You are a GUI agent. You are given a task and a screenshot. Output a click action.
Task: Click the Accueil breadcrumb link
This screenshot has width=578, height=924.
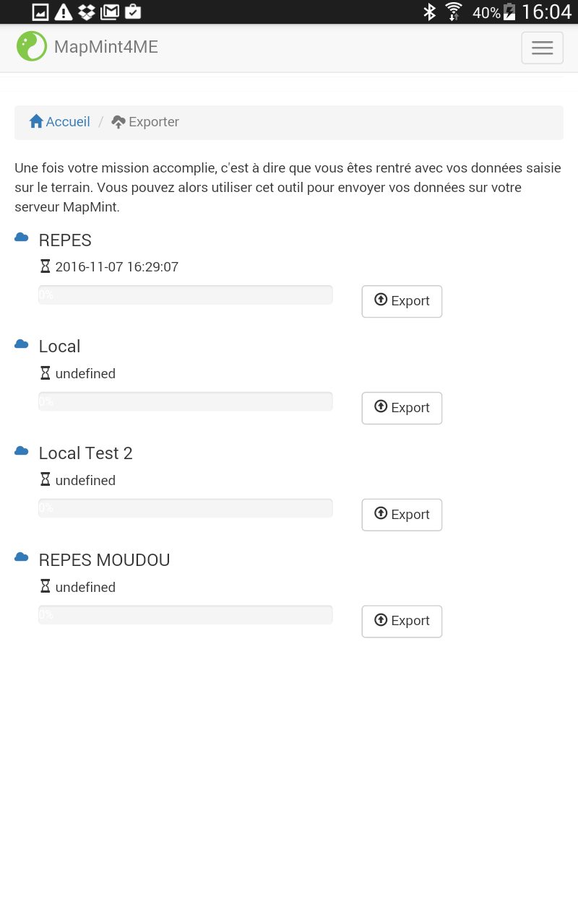(x=68, y=122)
